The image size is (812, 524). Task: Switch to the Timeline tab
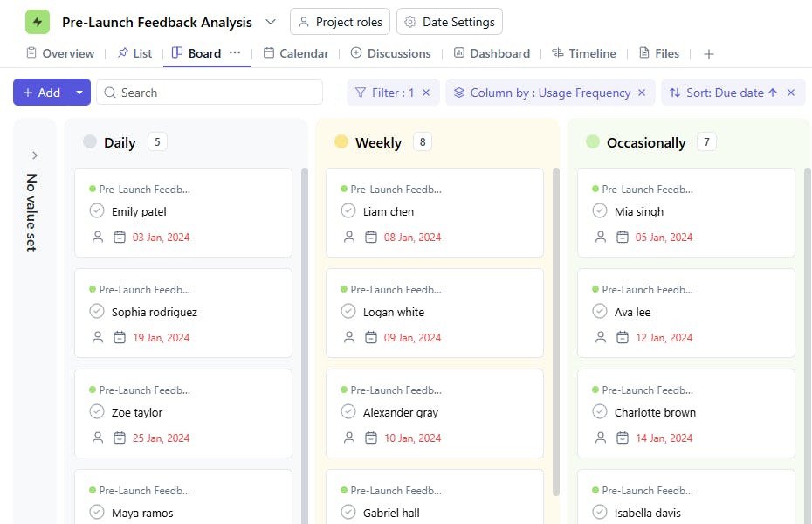[x=583, y=53]
